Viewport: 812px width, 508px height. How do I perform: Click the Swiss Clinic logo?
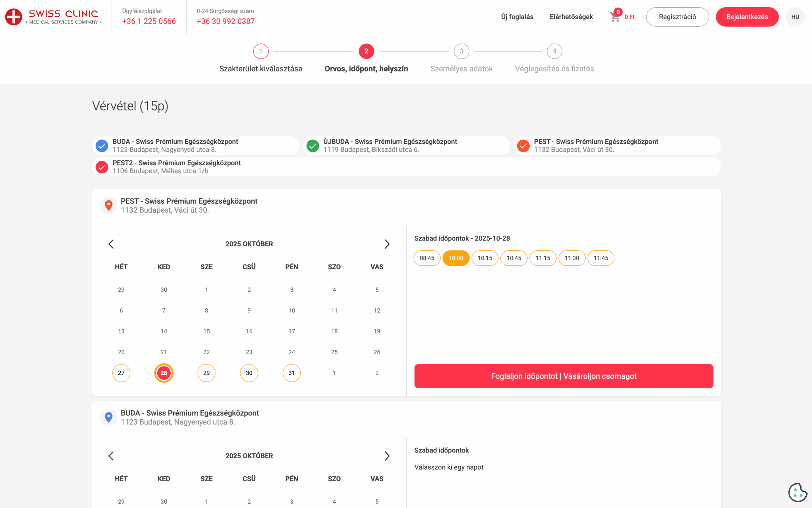coord(53,17)
